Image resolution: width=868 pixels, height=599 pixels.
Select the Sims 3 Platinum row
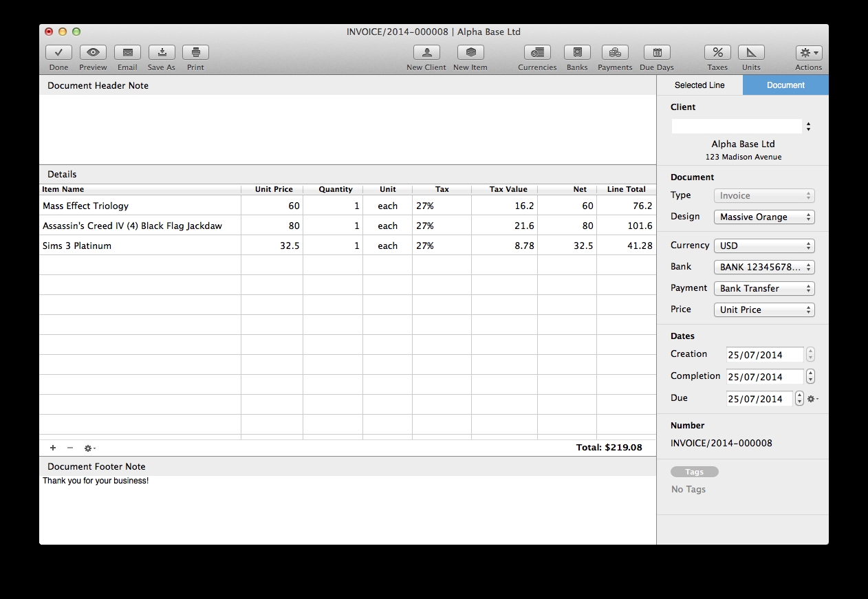pyautogui.click(x=347, y=246)
